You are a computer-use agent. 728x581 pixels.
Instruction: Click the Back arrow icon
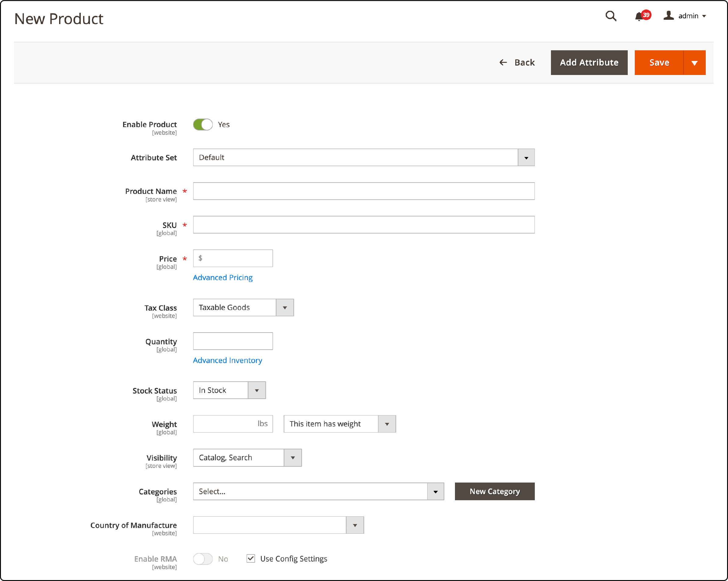503,62
